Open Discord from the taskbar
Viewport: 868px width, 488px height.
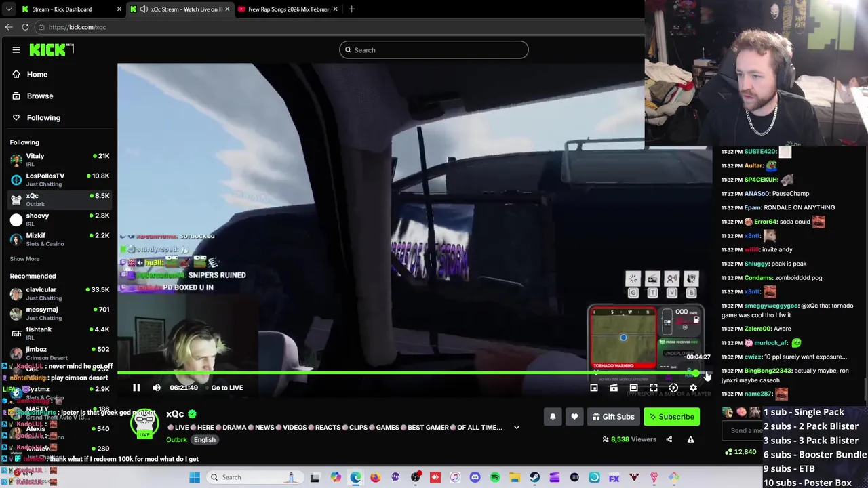475,477
